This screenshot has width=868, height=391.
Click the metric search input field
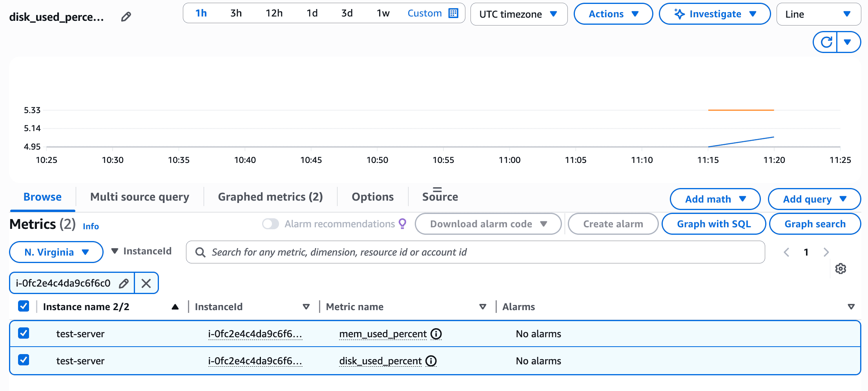coord(475,252)
